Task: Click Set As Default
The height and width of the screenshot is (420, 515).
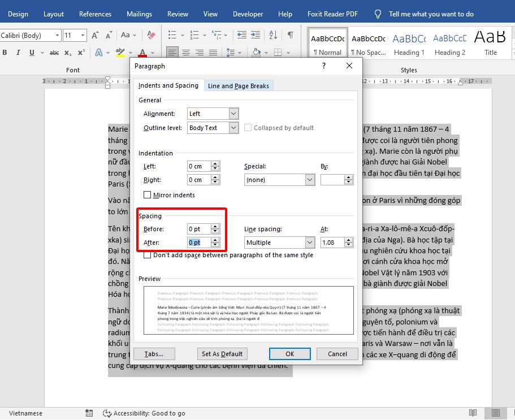Action: pos(222,353)
